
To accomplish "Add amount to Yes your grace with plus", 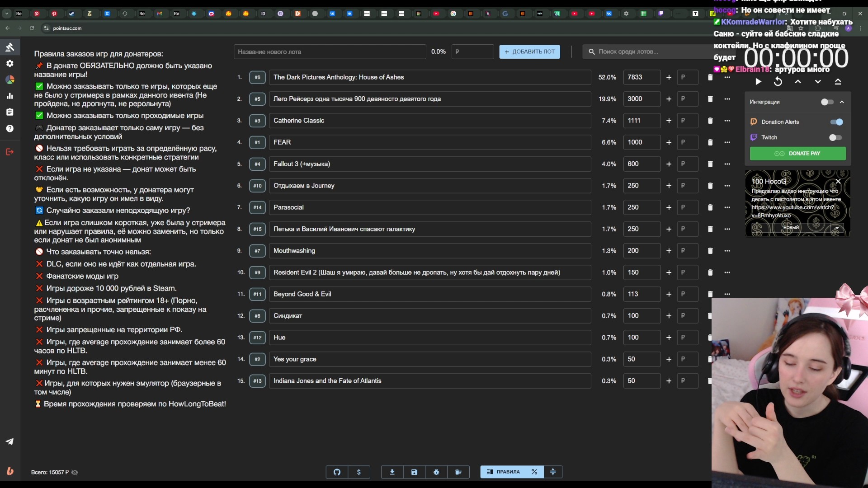I will 669,359.
